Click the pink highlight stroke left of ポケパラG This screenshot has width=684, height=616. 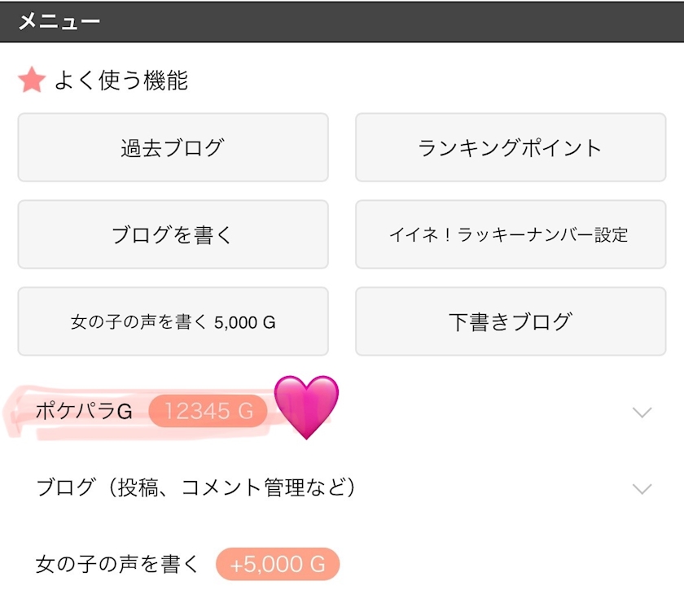click(18, 417)
